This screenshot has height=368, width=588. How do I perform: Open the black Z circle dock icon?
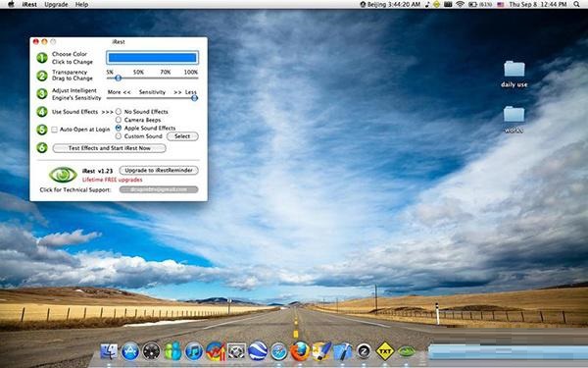(x=364, y=352)
